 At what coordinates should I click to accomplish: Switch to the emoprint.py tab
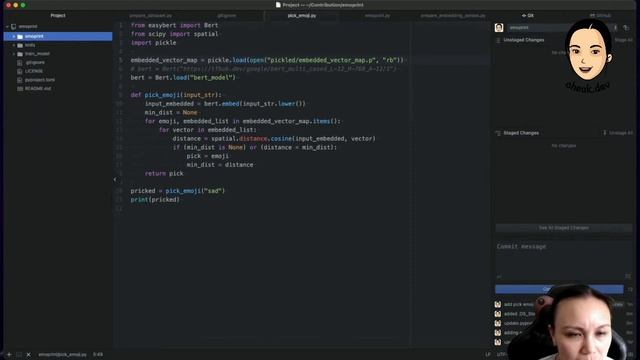[x=377, y=16]
